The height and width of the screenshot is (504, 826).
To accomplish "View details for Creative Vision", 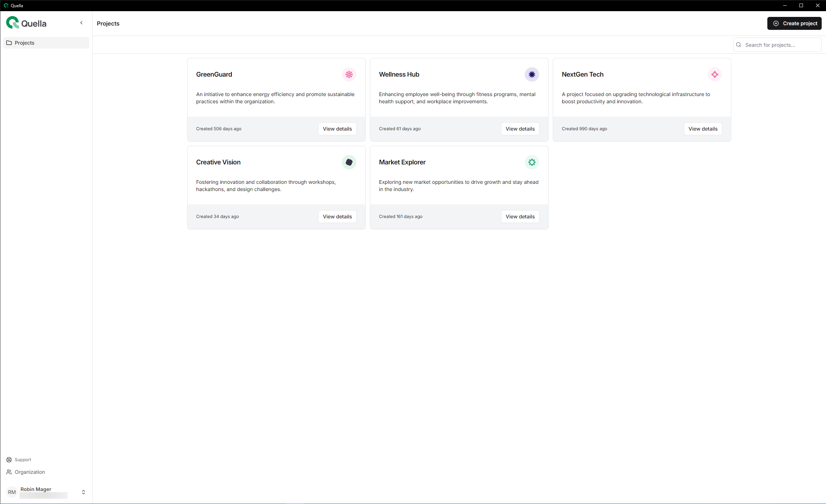I will click(x=337, y=217).
